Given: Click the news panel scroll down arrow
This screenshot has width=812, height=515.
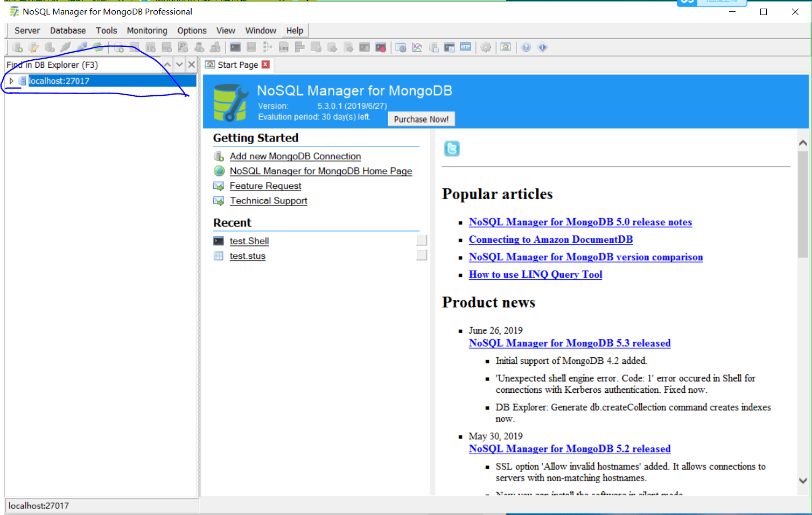Looking at the screenshot, I should [x=803, y=481].
